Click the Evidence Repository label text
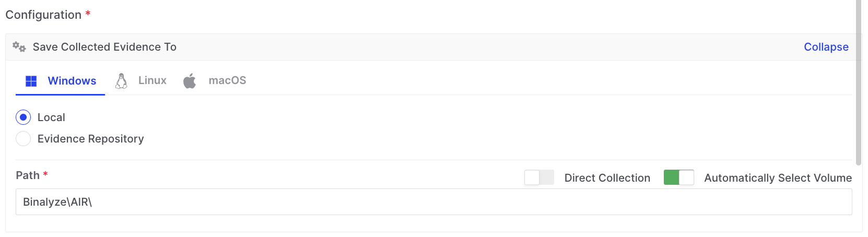This screenshot has height=237, width=868. pyautogui.click(x=90, y=139)
